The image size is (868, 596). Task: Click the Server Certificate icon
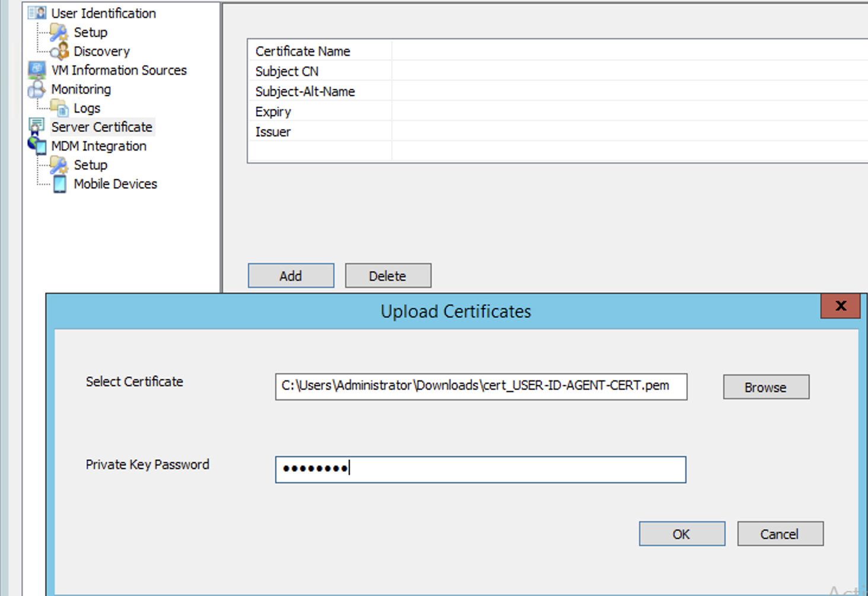click(37, 127)
